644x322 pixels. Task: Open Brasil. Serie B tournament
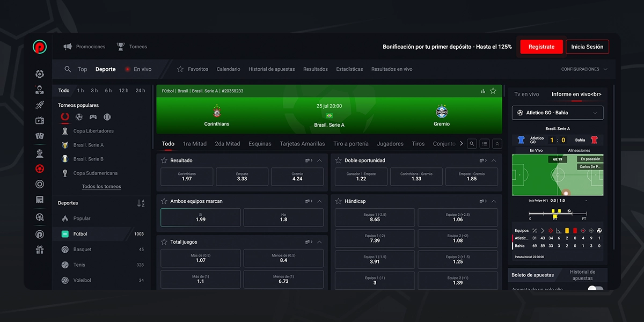[x=89, y=159]
